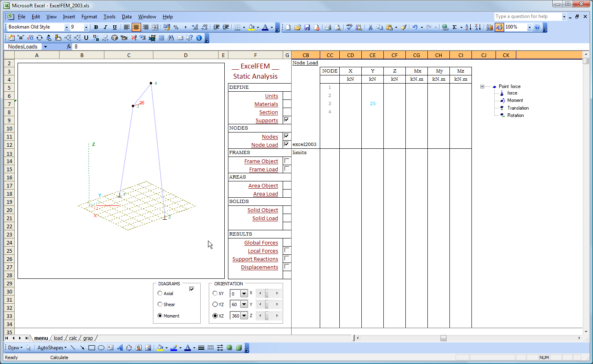Open the Support Reactions link
The image size is (593, 364).
click(x=255, y=259)
